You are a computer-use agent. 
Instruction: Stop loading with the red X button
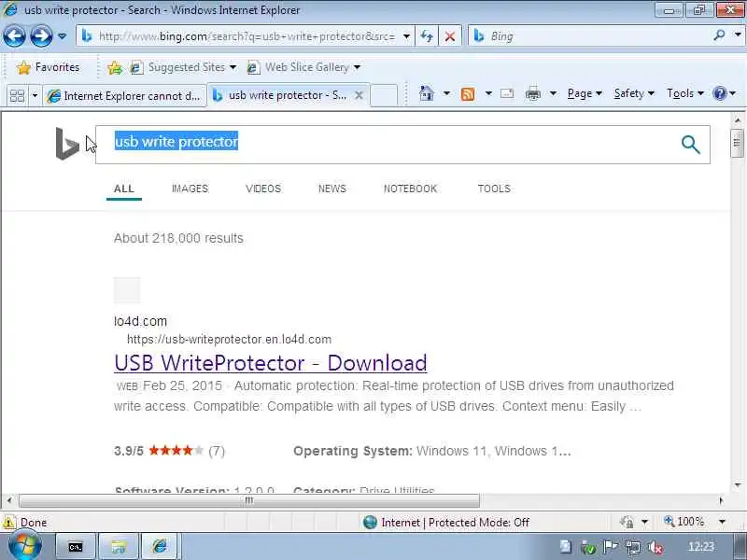pos(449,36)
